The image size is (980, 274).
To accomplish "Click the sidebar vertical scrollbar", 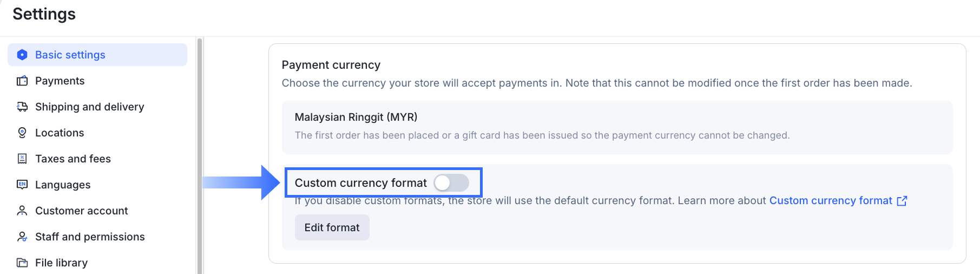I will tap(200, 156).
